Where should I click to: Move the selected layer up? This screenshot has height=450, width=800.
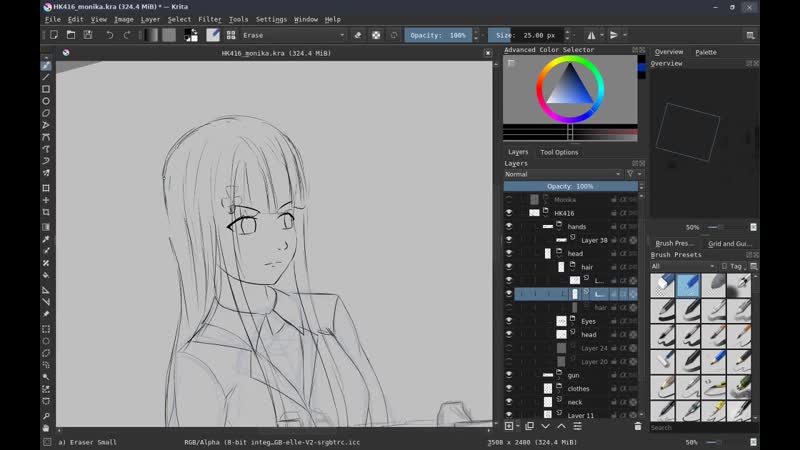(561, 426)
